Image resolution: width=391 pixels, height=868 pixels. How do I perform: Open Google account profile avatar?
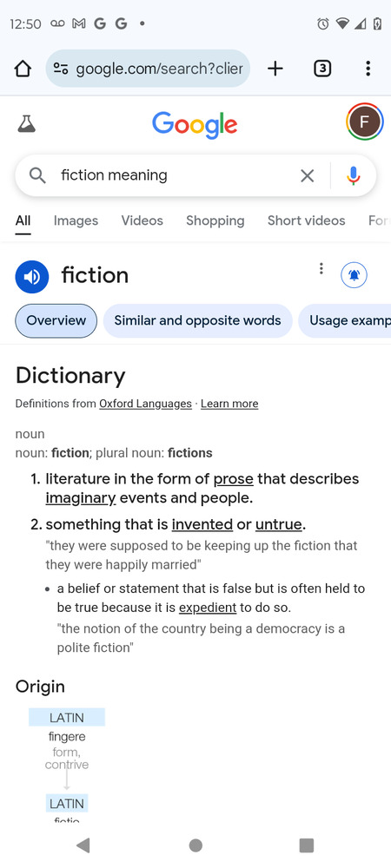tap(364, 122)
